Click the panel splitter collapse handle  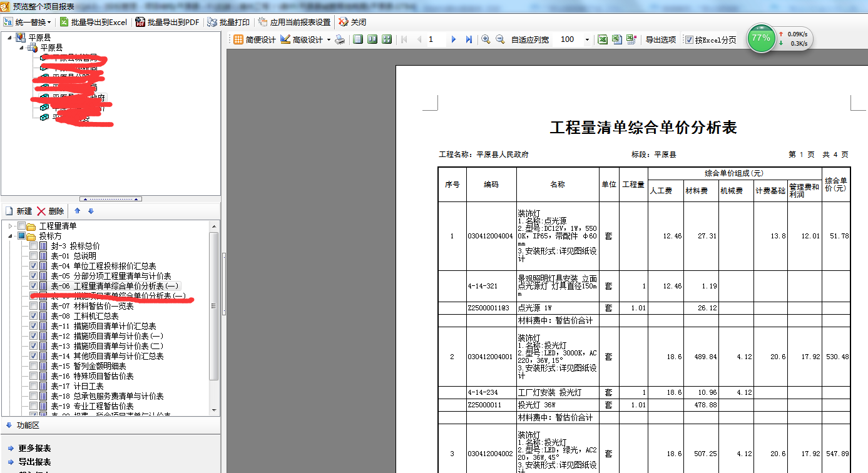point(110,198)
